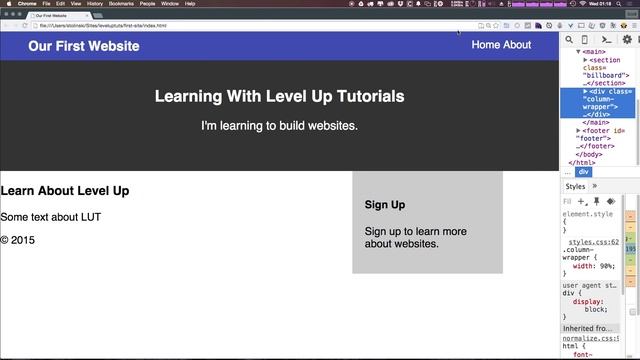
Task: Open the Window menu
Action: 170,4
